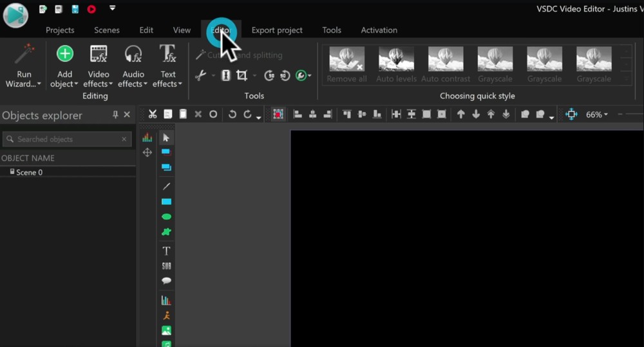This screenshot has width=644, height=347.
Task: Select the speech bubble Tooltip tool
Action: (x=166, y=281)
